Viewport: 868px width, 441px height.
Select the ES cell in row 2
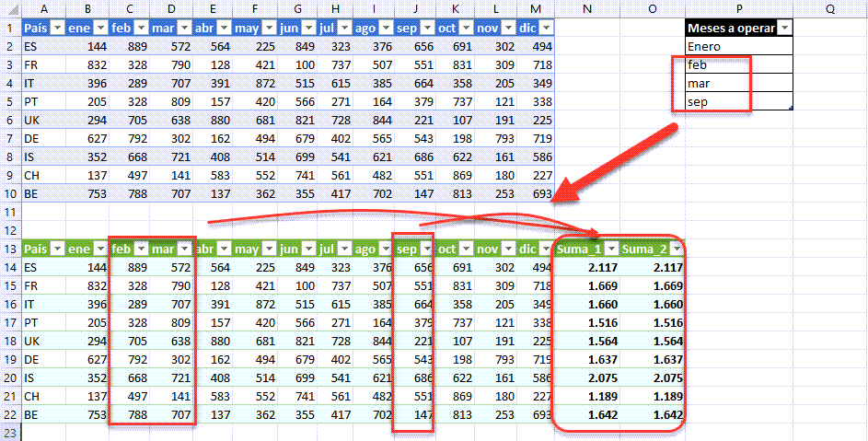click(44, 47)
